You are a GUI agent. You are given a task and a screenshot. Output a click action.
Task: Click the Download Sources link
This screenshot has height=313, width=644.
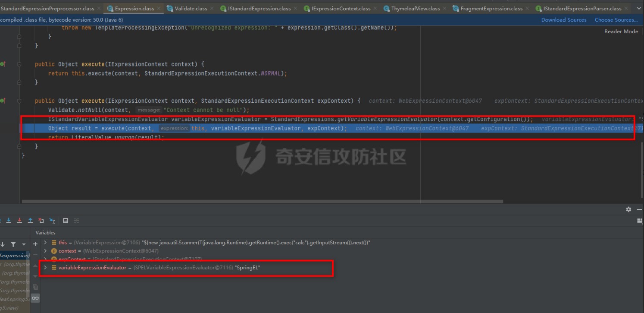pyautogui.click(x=564, y=20)
